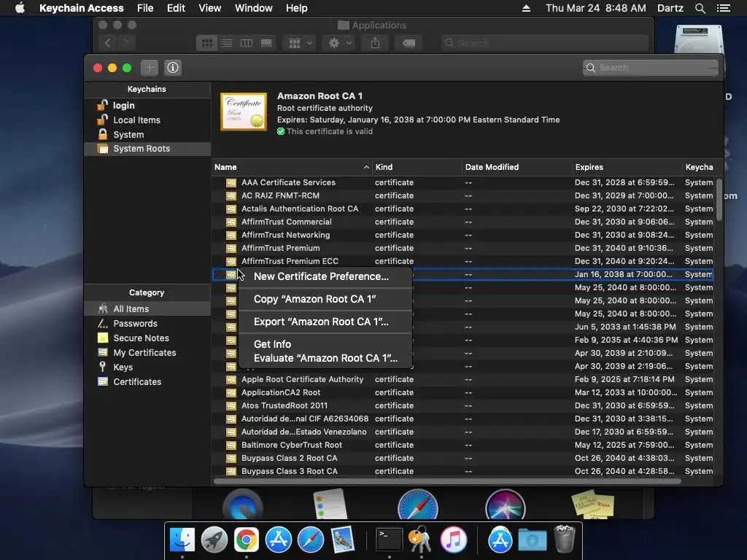Select Apple Root Certificate Authority row
The width and height of the screenshot is (747, 560).
[x=462, y=379]
